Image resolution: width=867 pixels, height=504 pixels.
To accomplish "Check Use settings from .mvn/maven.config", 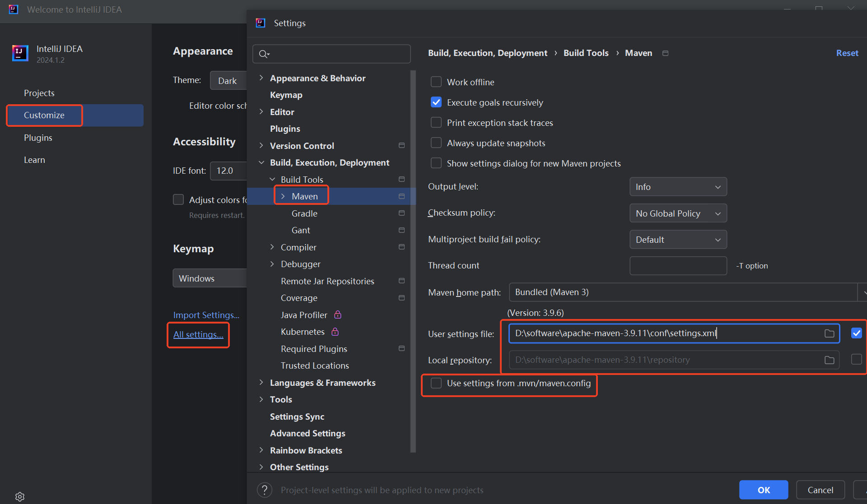I will click(436, 383).
